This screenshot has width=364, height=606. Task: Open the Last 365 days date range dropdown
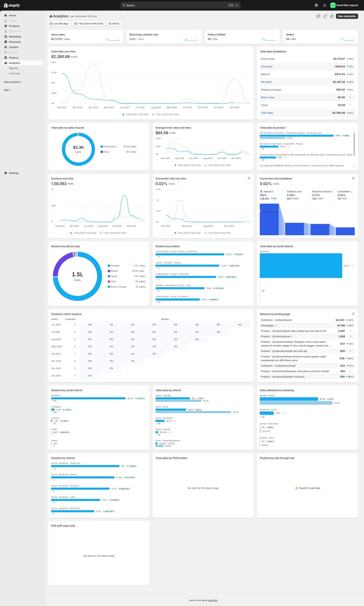59,24
